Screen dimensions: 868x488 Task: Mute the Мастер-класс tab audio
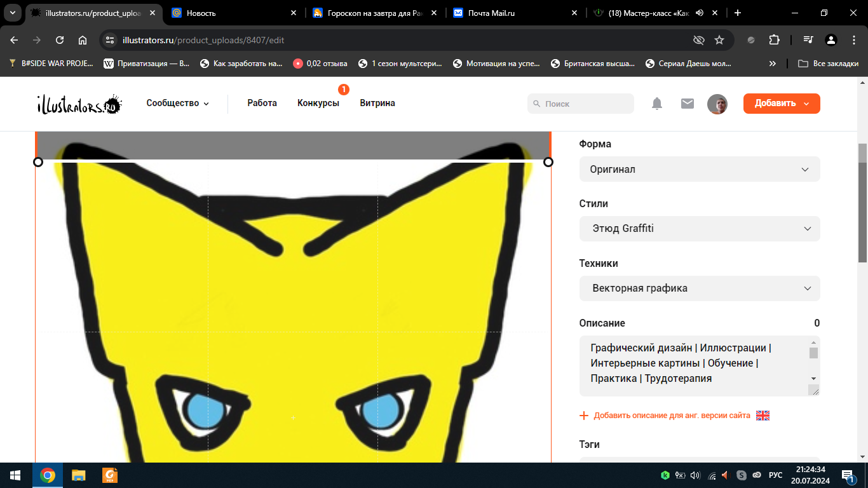pyautogui.click(x=700, y=13)
